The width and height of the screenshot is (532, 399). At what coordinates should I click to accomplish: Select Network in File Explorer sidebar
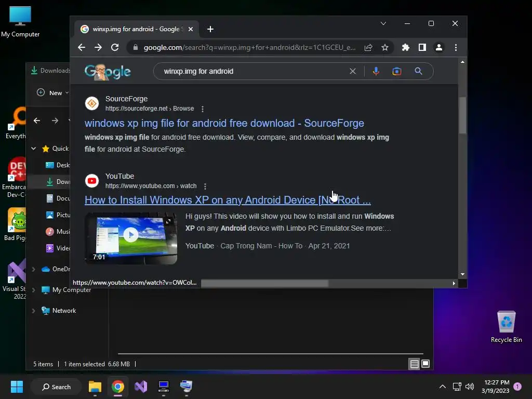pyautogui.click(x=58, y=311)
